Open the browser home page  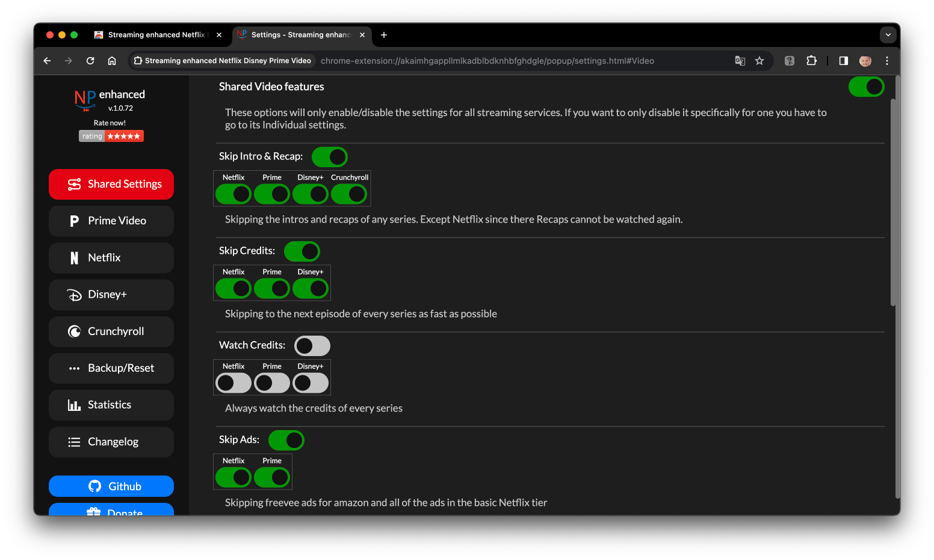[x=112, y=61]
